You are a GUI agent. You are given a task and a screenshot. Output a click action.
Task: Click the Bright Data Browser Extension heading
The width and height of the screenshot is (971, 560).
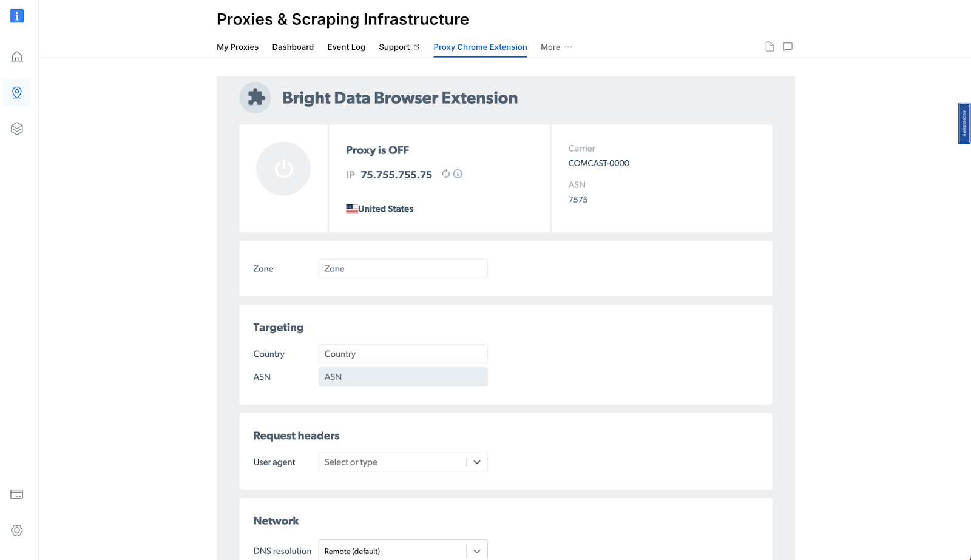(x=400, y=98)
